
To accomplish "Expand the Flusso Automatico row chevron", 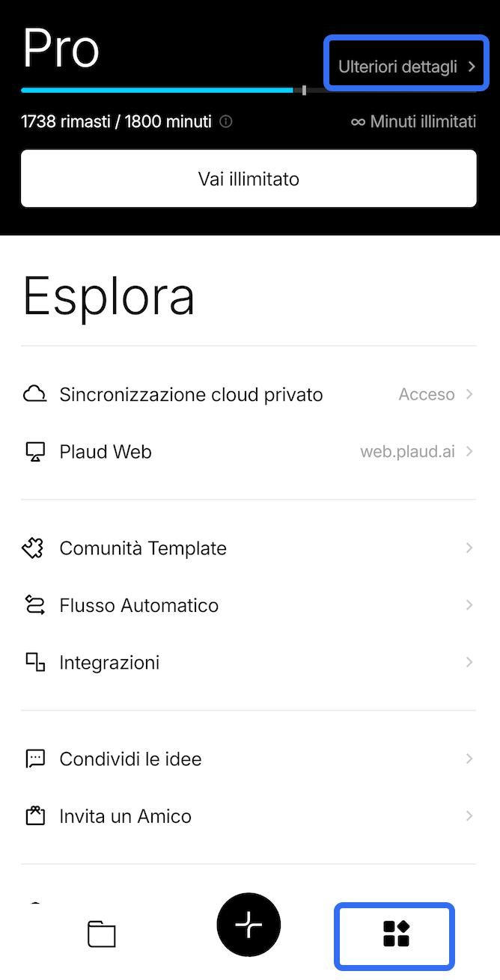I will (x=469, y=605).
